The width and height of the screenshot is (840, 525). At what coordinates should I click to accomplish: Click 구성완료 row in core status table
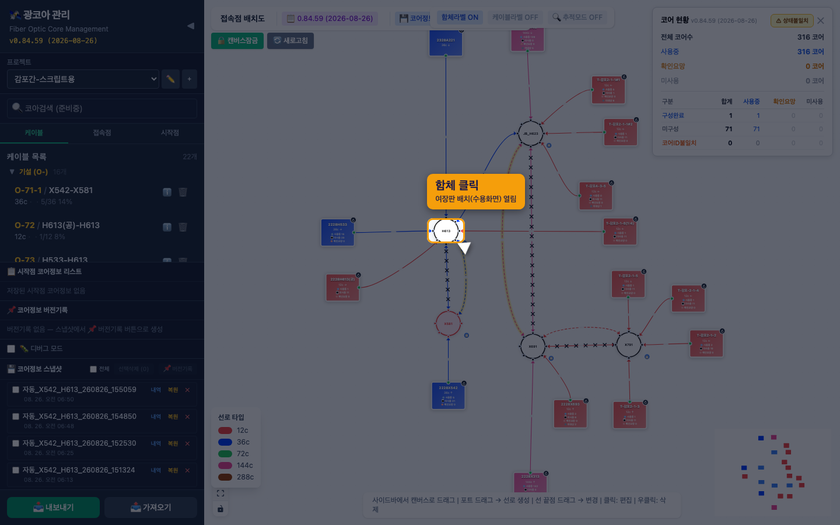pyautogui.click(x=742, y=115)
